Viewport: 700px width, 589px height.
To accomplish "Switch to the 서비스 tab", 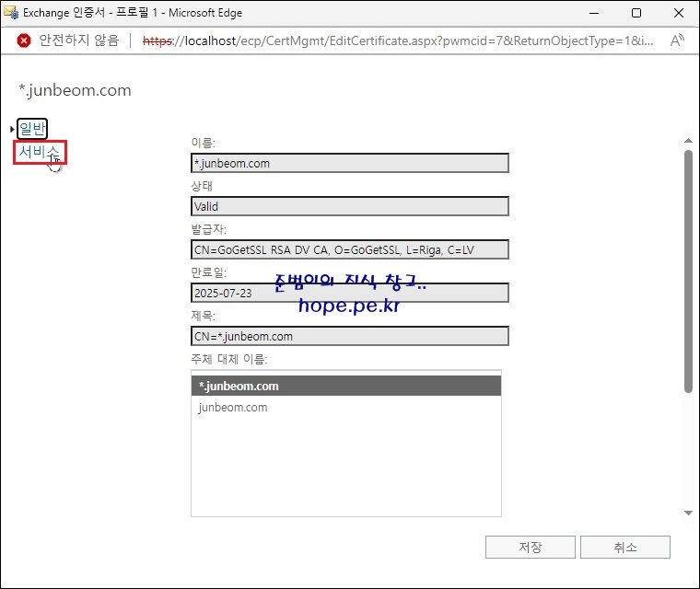I will pyautogui.click(x=40, y=152).
